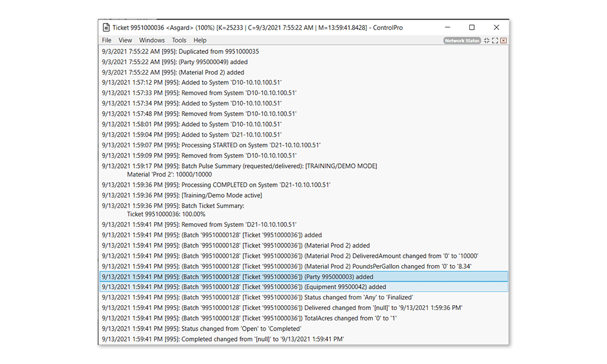Open the Help menu
The image size is (607, 364).
click(200, 41)
